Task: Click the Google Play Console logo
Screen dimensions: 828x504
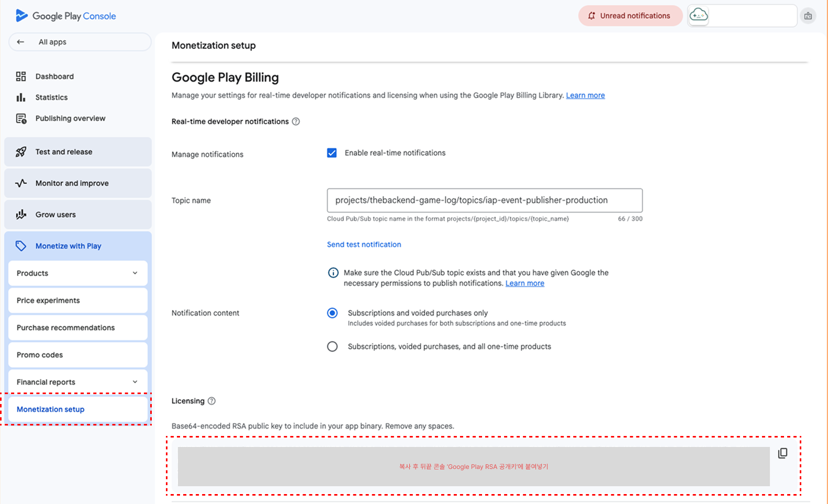Action: (x=66, y=16)
